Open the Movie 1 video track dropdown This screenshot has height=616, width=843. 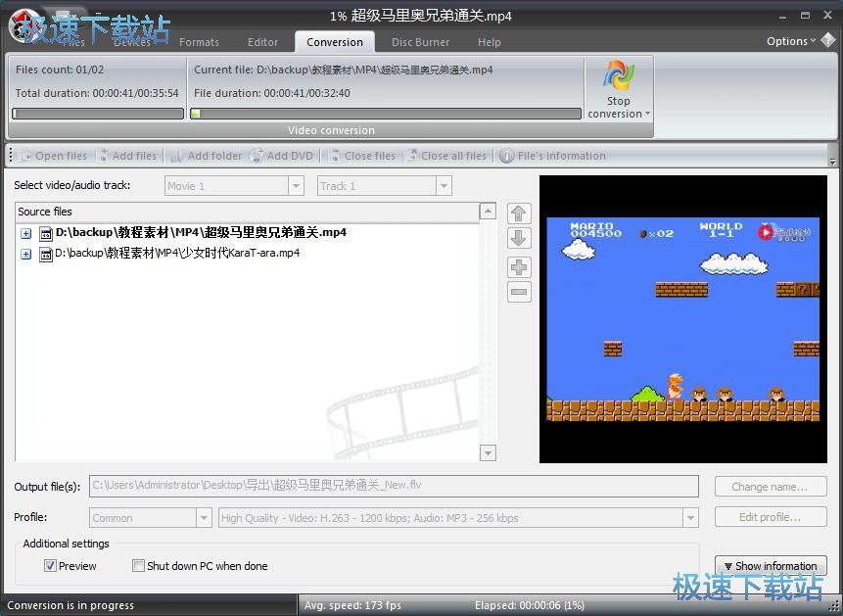296,186
